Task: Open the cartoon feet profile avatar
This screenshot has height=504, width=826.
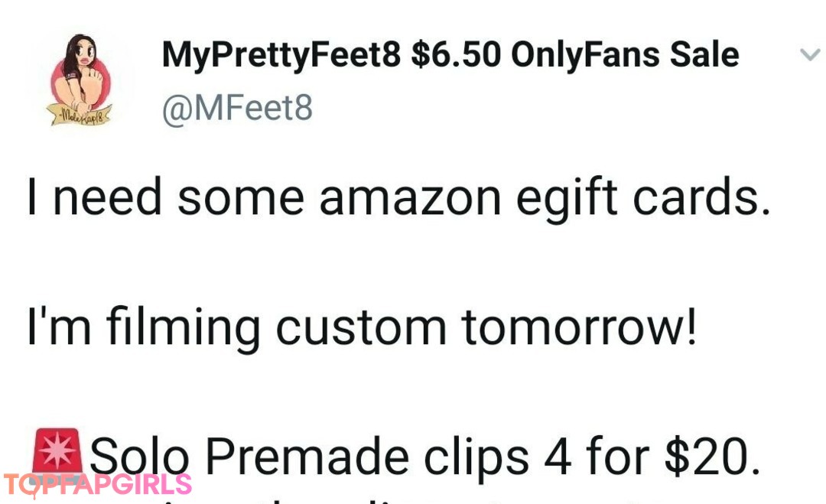Action: (80, 80)
